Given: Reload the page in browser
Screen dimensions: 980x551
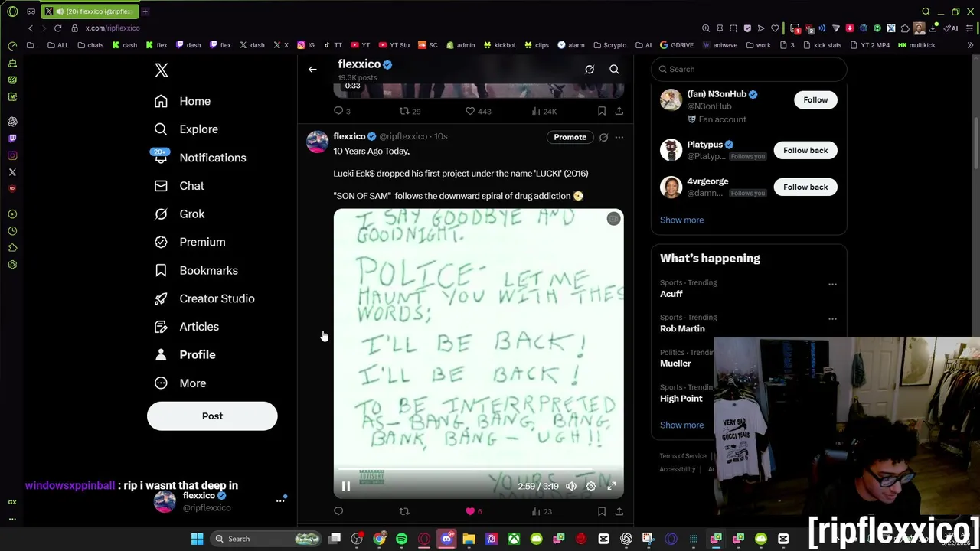Looking at the screenshot, I should (57, 28).
